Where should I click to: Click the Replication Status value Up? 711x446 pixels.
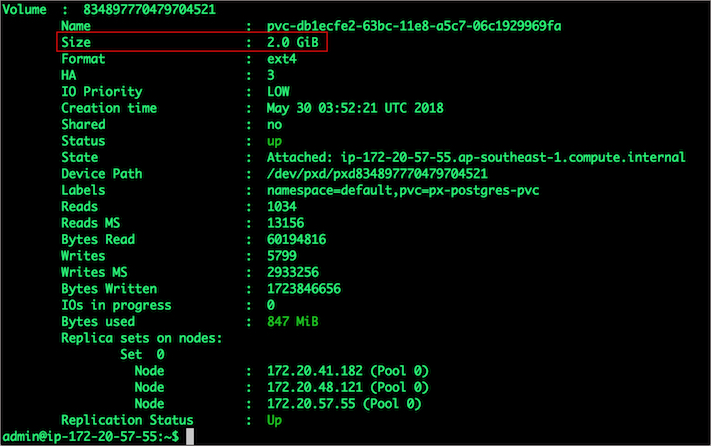[275, 419]
